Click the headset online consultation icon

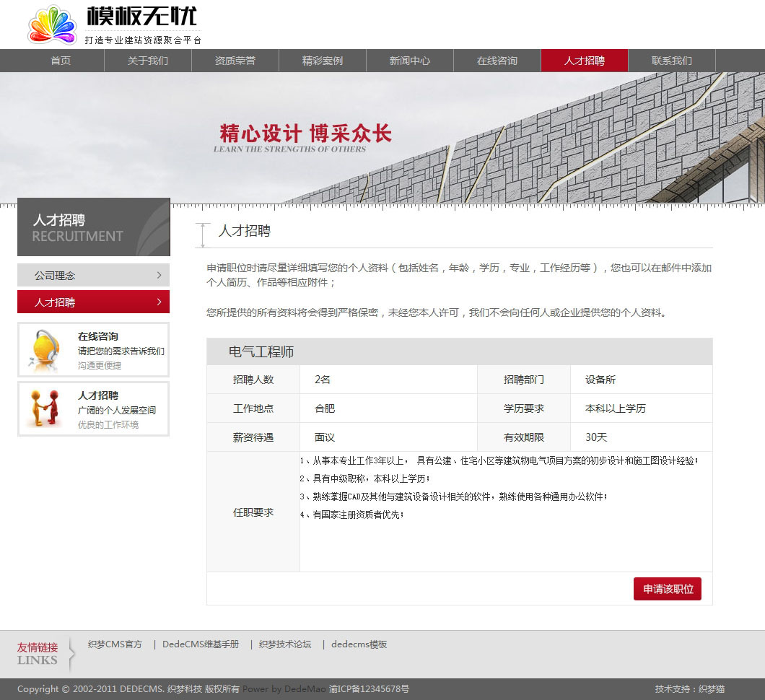click(x=44, y=349)
